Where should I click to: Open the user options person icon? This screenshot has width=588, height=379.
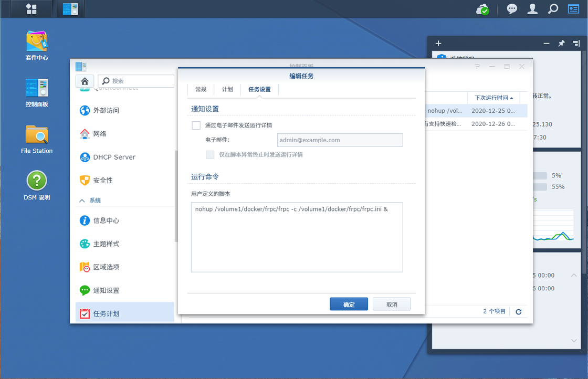click(532, 8)
